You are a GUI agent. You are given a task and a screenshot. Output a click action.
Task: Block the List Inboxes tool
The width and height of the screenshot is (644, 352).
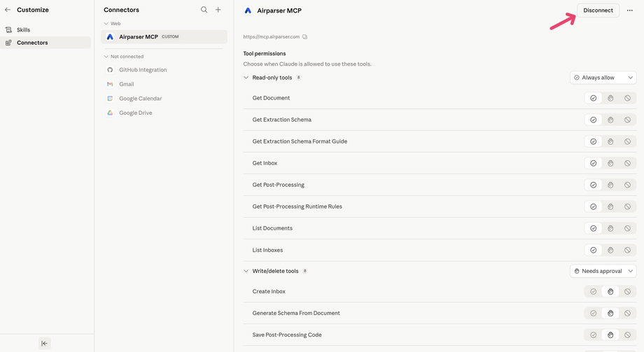point(628,250)
